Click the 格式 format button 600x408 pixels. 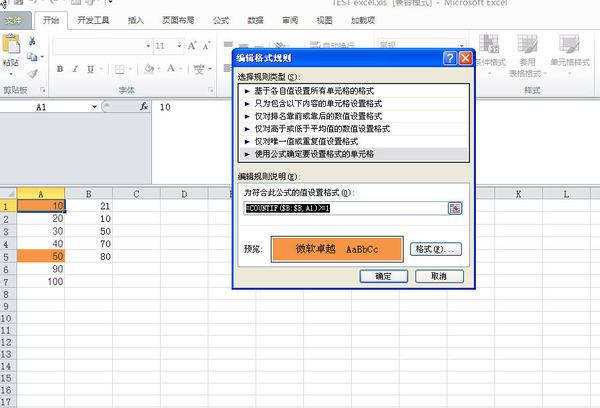click(x=436, y=249)
